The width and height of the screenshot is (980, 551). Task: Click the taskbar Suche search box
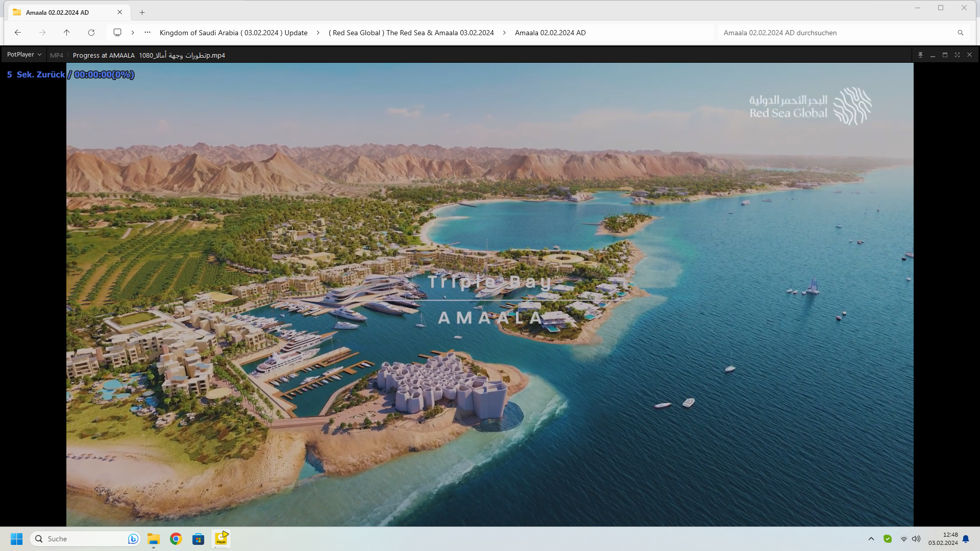(85, 539)
